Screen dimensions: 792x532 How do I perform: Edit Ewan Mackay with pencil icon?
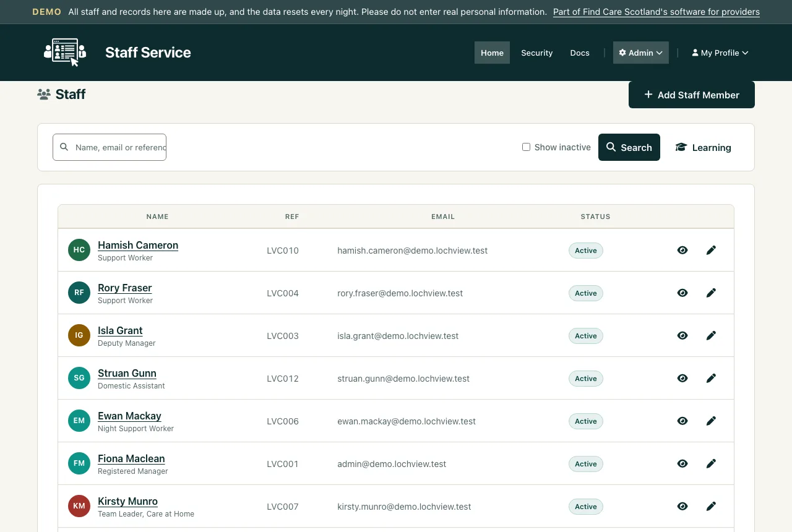tap(711, 421)
